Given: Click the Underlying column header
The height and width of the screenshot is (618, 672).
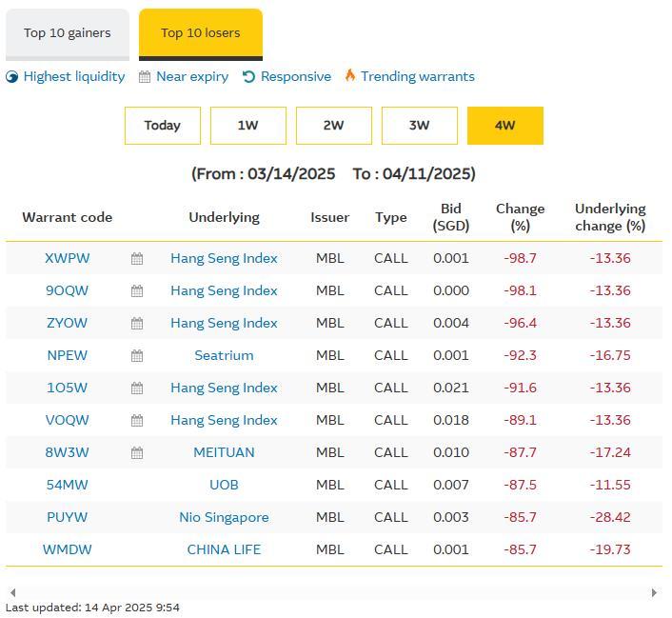Looking at the screenshot, I should [224, 217].
